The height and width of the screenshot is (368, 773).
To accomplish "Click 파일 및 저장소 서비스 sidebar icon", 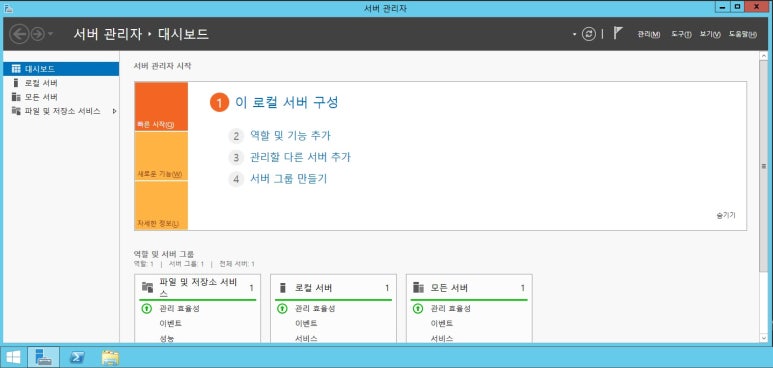I will click(16, 111).
